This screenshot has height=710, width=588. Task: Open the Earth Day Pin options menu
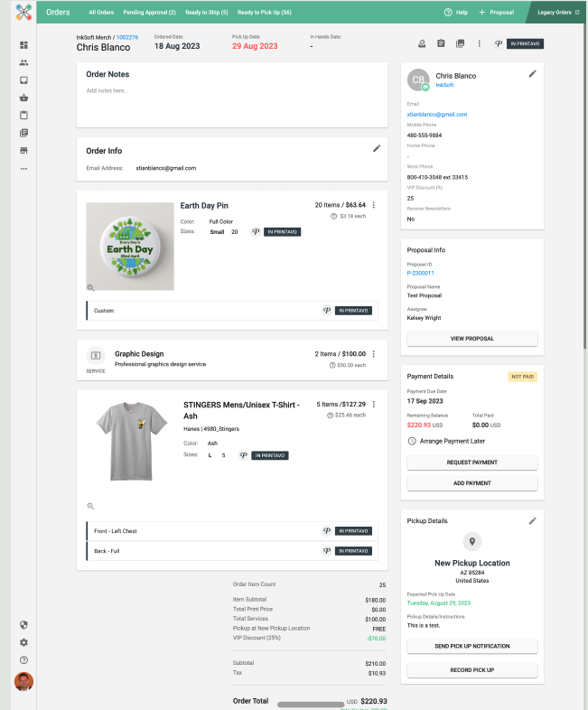coord(374,205)
